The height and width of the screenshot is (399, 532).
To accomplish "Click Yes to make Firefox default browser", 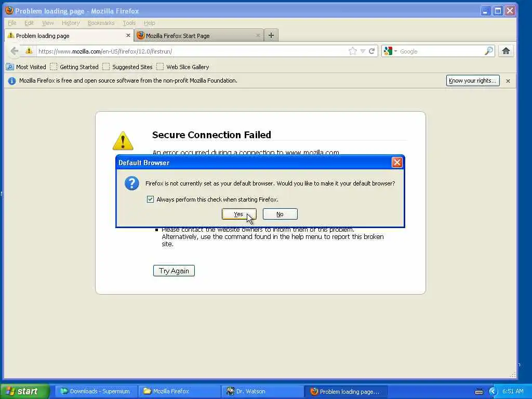I will click(x=239, y=214).
